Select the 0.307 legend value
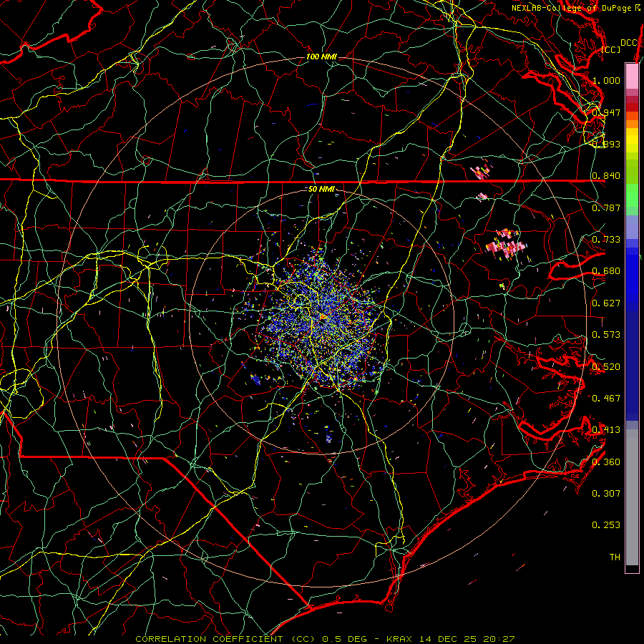The height and width of the screenshot is (644, 644). (x=606, y=494)
